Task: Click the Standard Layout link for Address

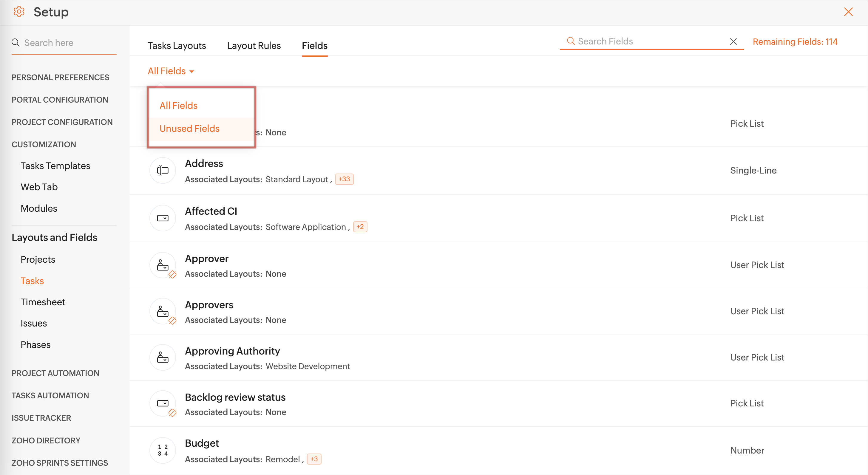Action: pyautogui.click(x=296, y=179)
